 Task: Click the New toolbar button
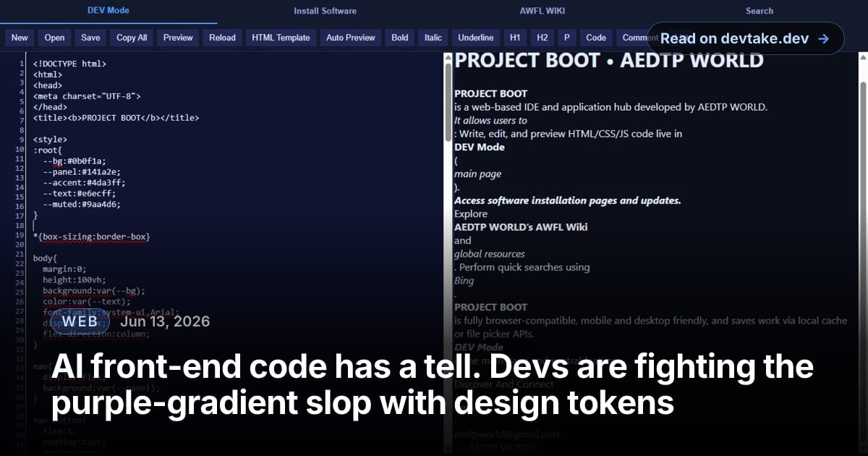pos(20,38)
